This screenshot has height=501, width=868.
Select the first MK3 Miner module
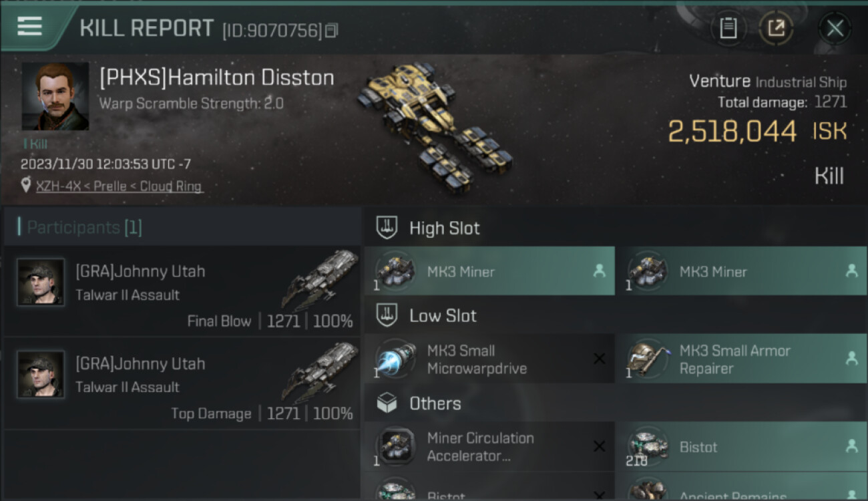tap(489, 271)
